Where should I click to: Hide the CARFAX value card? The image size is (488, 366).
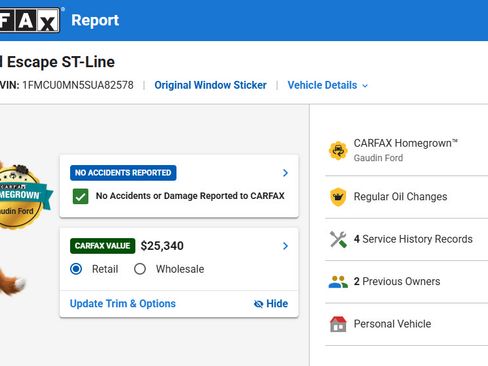[x=271, y=304]
